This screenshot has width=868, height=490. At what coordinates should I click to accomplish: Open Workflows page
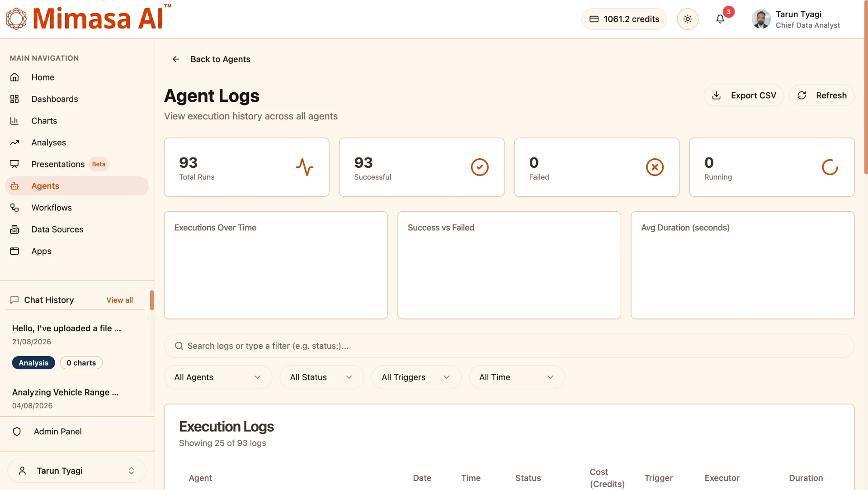coord(77,208)
